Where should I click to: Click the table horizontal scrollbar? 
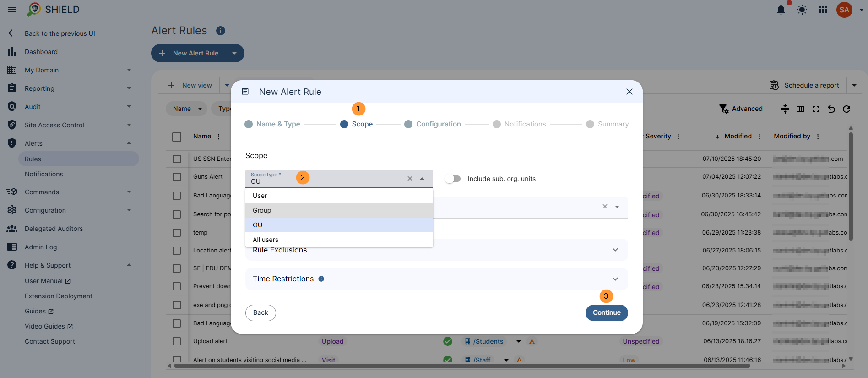[462, 366]
